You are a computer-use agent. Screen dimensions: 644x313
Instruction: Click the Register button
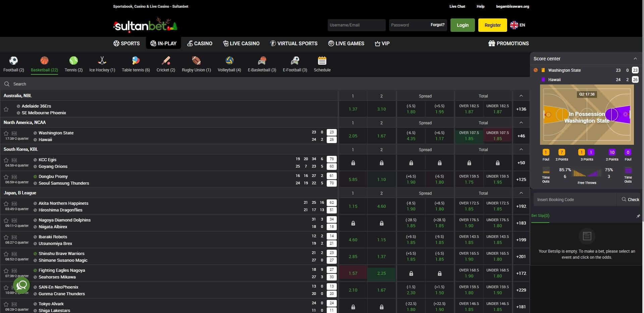pyautogui.click(x=492, y=25)
